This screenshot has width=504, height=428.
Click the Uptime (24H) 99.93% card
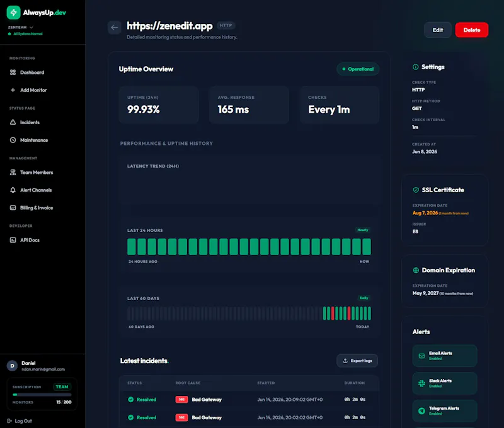pos(159,105)
